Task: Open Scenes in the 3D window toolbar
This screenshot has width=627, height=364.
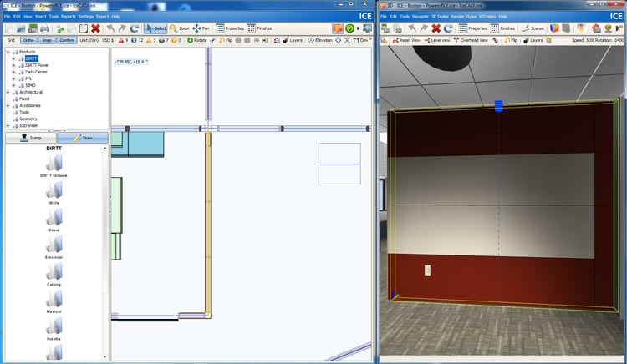Action: click(533, 28)
